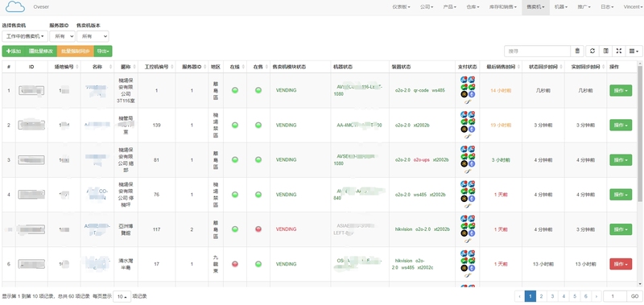Screen dimensions: 644x305
Task: Focus the 搜寻 search field
Action: tap(537, 51)
